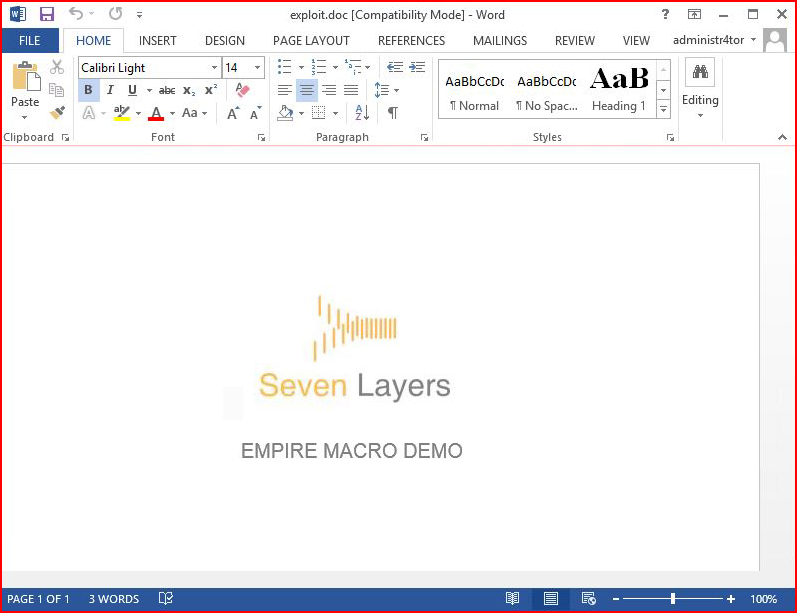This screenshot has width=797, height=613.
Task: Increase font size with Grow Font
Action: [233, 113]
